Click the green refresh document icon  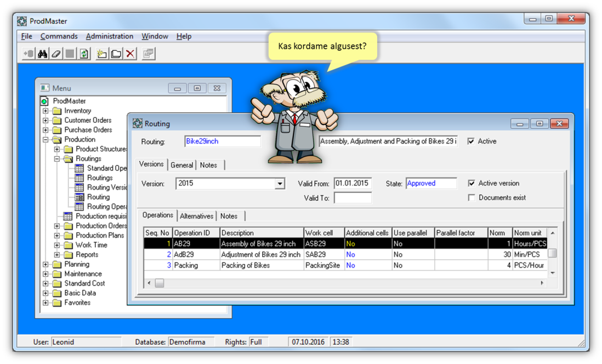tap(84, 54)
